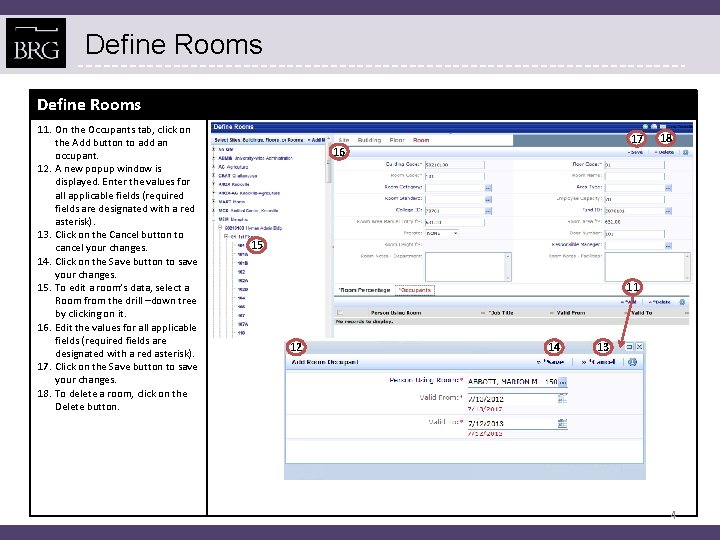Switch to the Site tab

pos(344,140)
